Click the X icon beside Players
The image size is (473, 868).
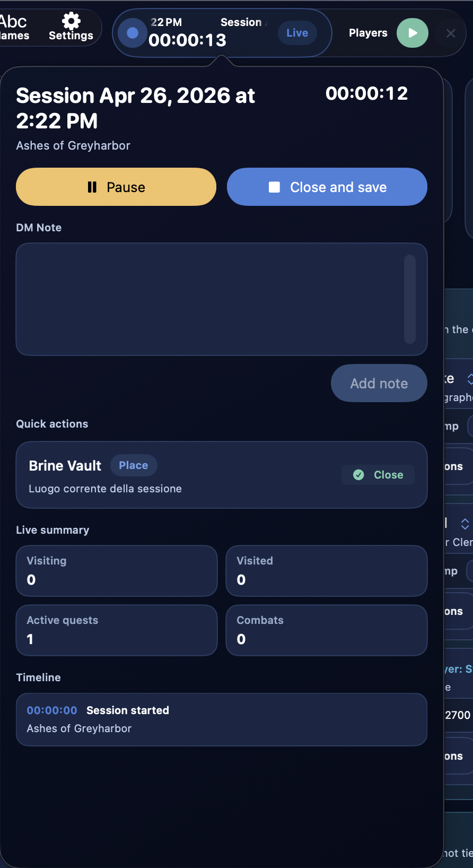coord(451,33)
